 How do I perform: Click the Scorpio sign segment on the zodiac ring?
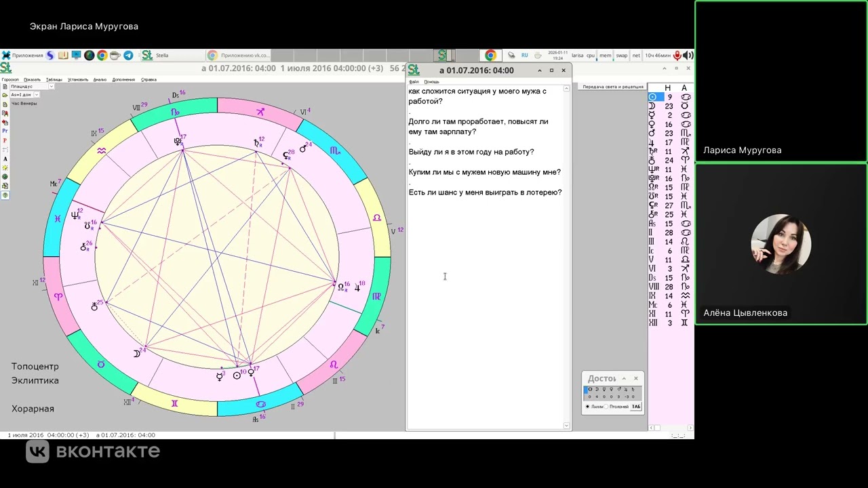coord(334,150)
